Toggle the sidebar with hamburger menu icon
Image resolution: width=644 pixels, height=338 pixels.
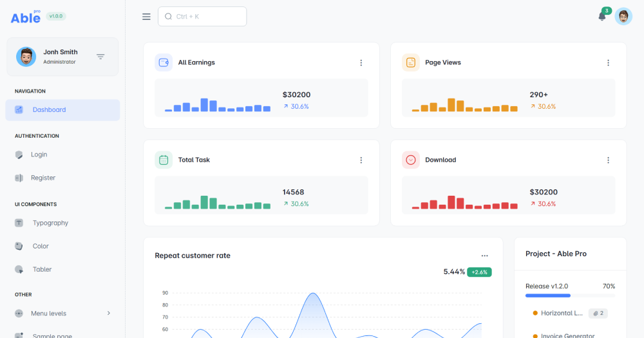146,17
